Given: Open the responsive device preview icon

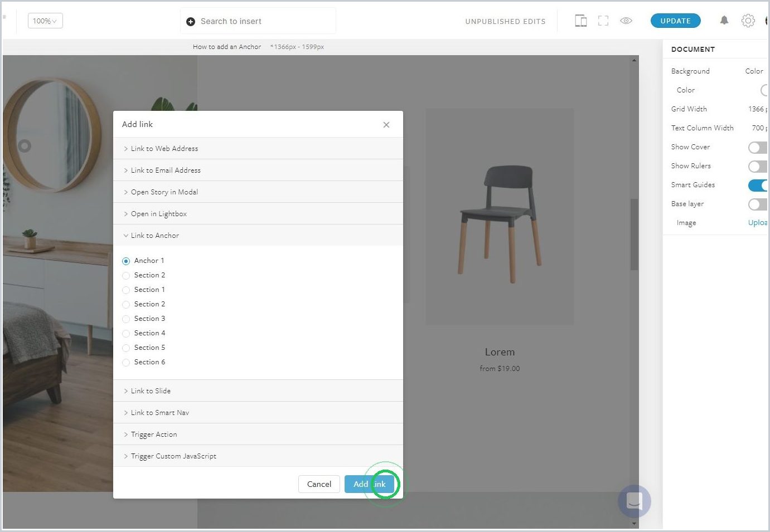Looking at the screenshot, I should 580,21.
